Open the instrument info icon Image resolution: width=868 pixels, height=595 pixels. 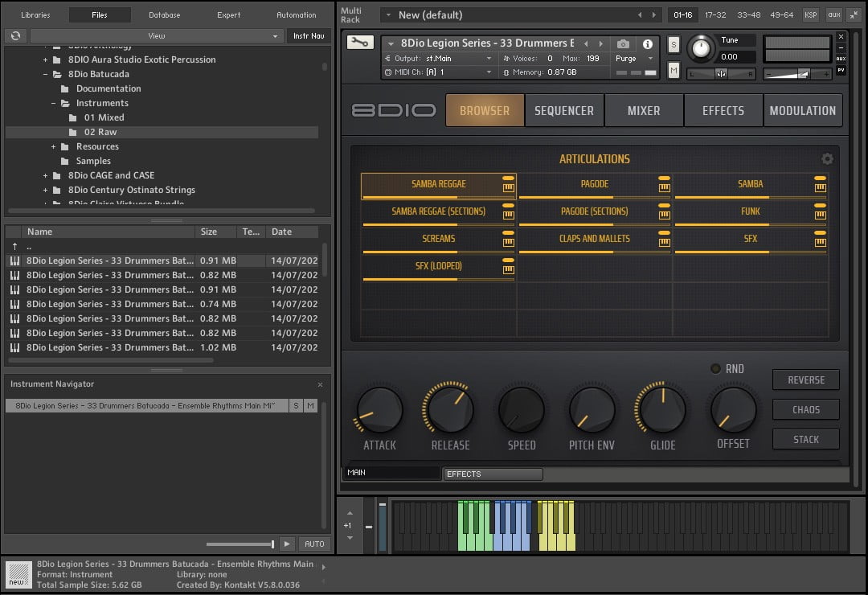647,43
